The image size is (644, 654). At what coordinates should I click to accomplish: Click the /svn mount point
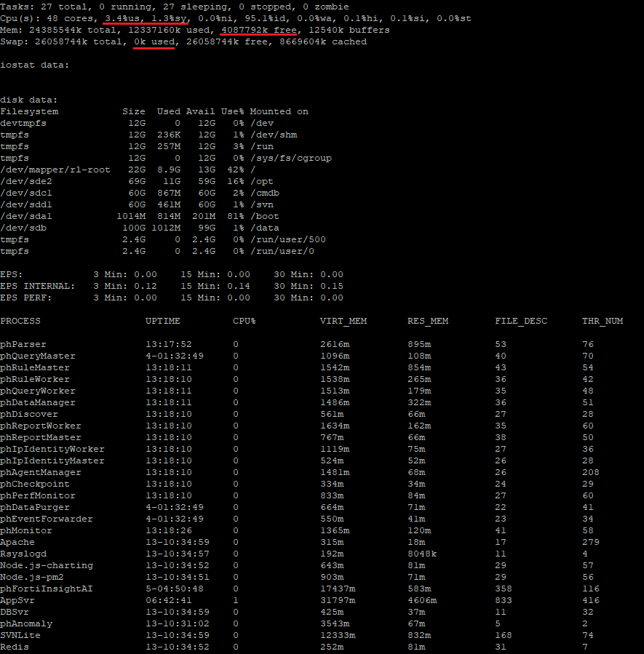pyautogui.click(x=262, y=205)
